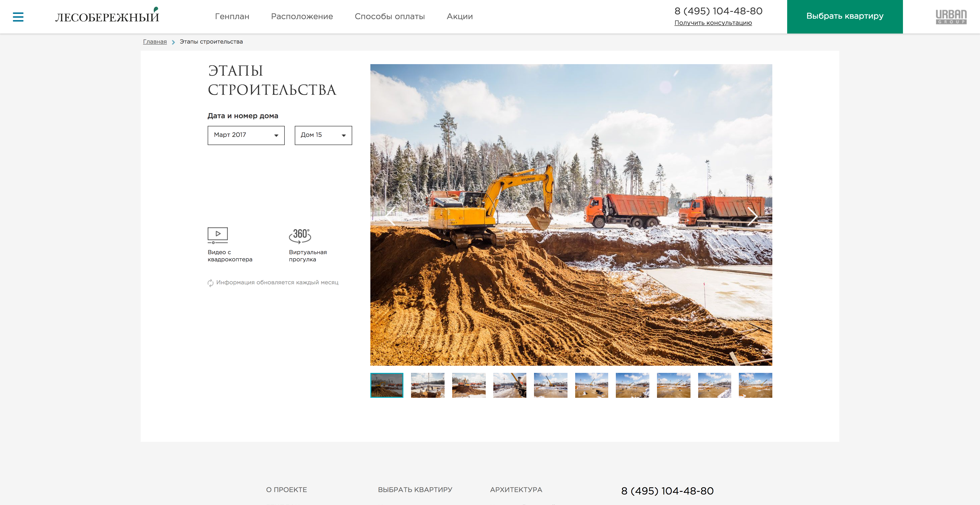Open the Расположение menu item
The width and height of the screenshot is (980, 505).
[302, 16]
